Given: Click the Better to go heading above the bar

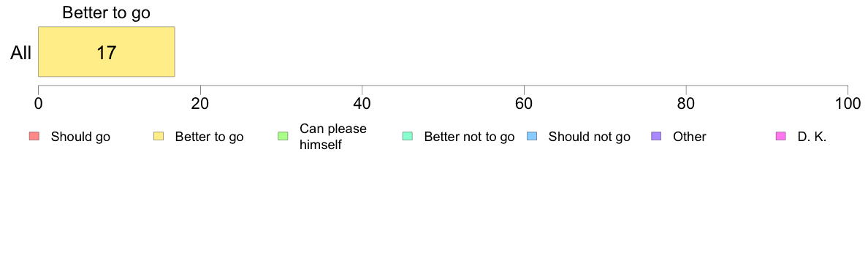Looking at the screenshot, I should click(x=106, y=13).
